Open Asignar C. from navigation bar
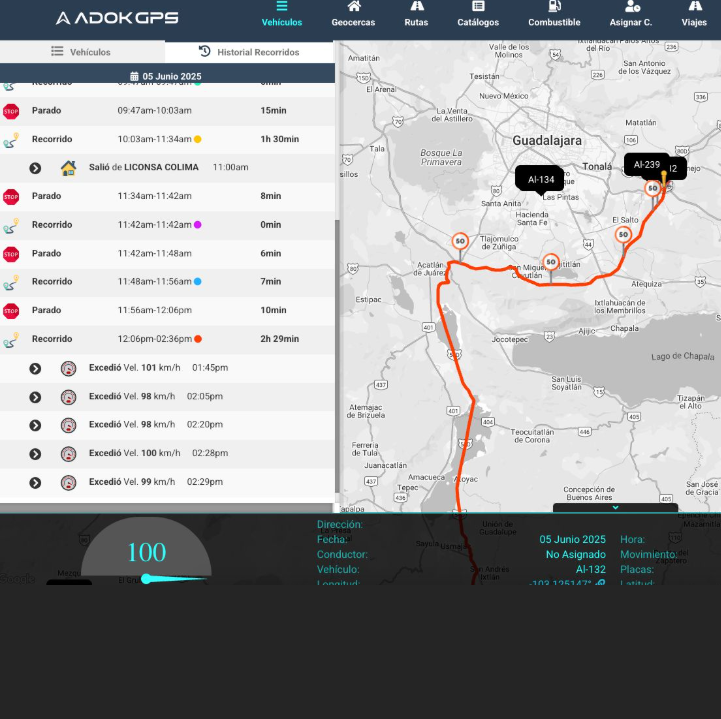Screen dimensions: 721x719 point(631,14)
